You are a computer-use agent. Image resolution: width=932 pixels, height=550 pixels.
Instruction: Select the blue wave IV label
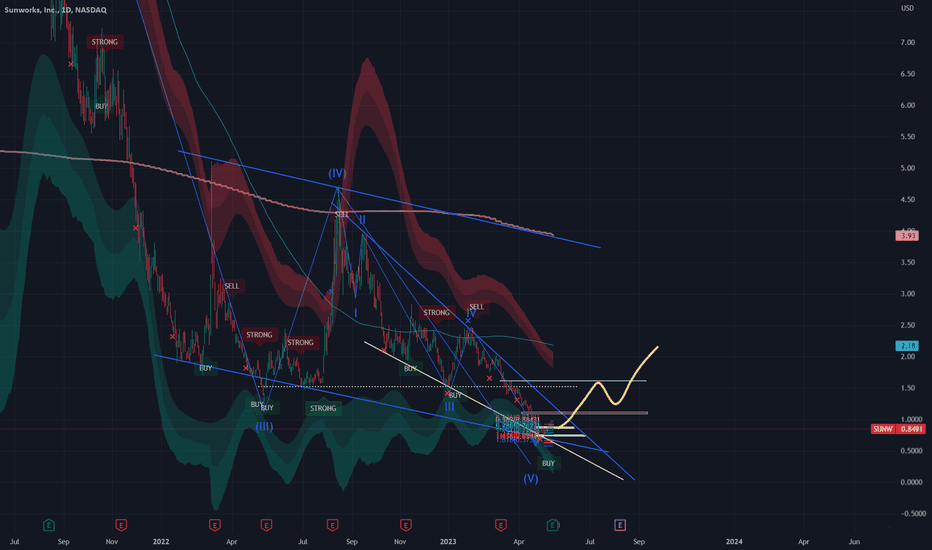click(x=471, y=313)
